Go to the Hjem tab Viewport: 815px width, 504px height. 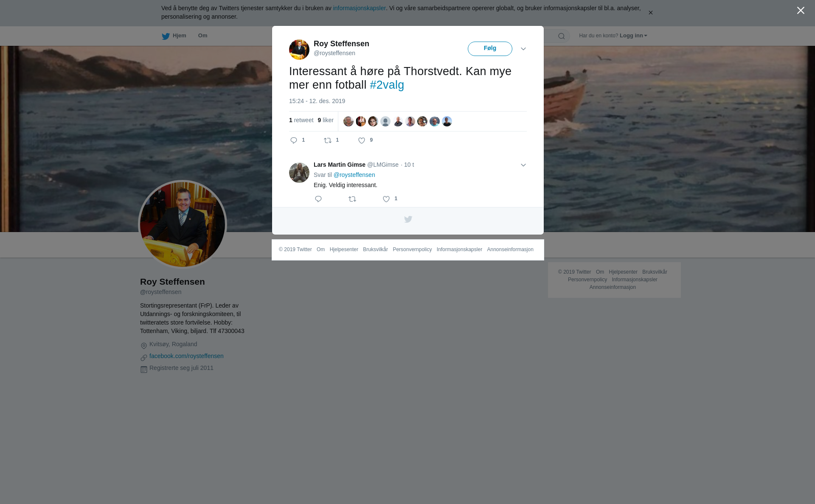pyautogui.click(x=174, y=36)
